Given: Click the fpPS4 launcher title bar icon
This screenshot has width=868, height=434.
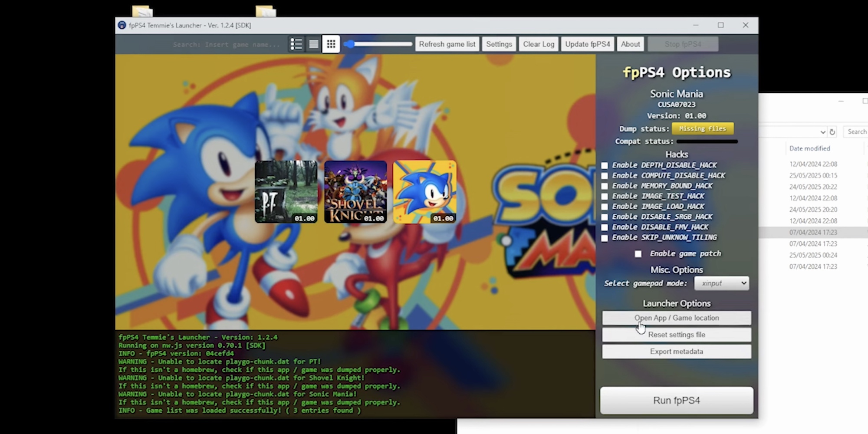Looking at the screenshot, I should point(122,25).
